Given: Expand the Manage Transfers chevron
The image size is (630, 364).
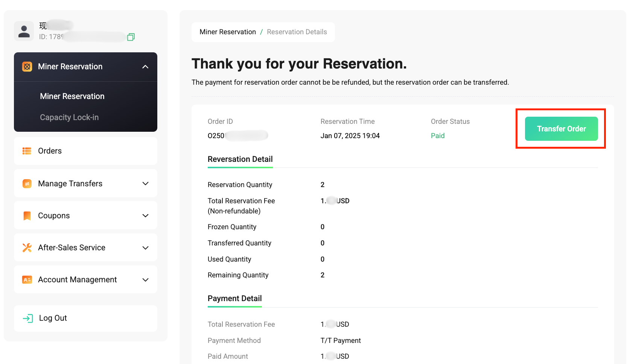Looking at the screenshot, I should point(145,184).
